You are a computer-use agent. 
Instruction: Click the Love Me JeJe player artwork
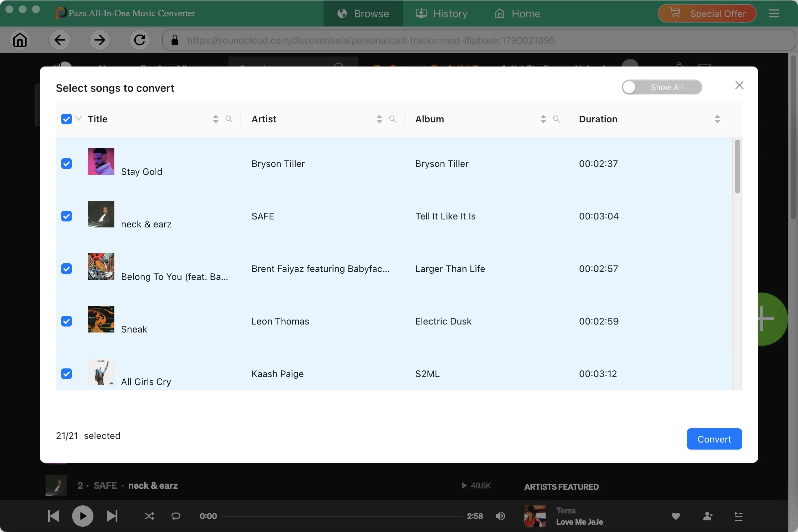(x=535, y=516)
